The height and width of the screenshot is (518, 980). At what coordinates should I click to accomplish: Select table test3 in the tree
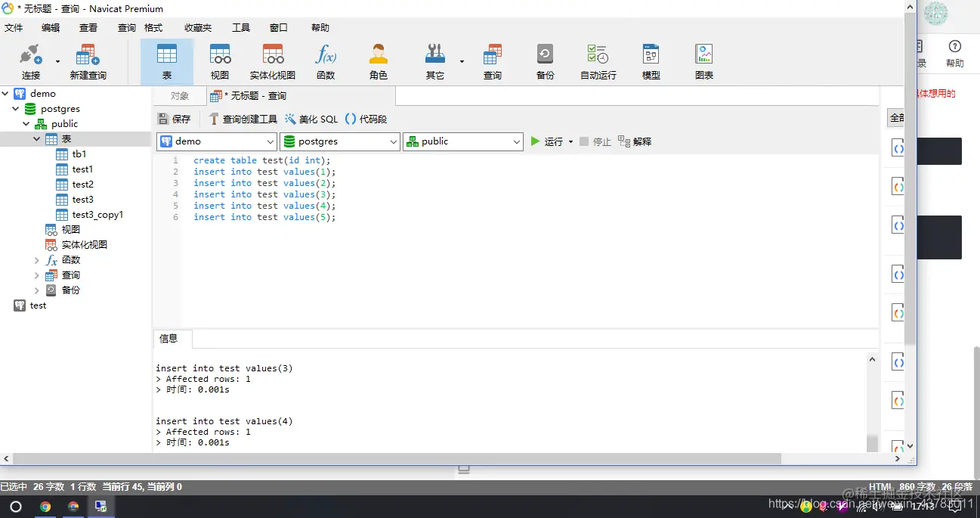(x=83, y=200)
